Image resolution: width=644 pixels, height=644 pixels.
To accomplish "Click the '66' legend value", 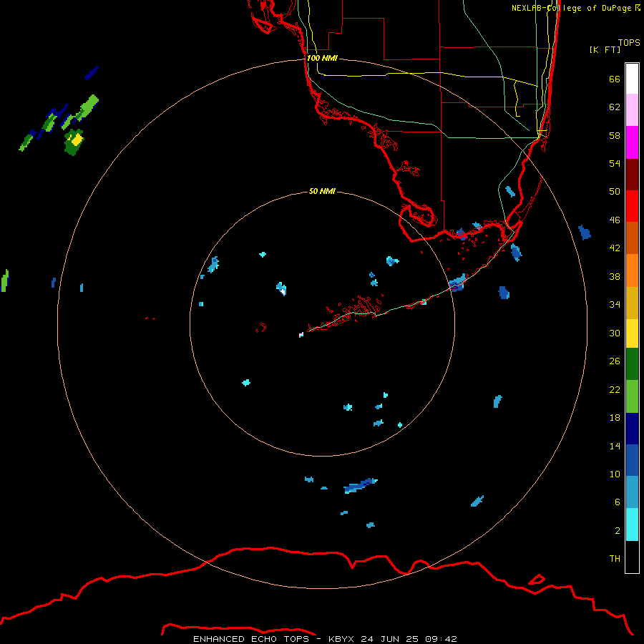I will tap(615, 79).
